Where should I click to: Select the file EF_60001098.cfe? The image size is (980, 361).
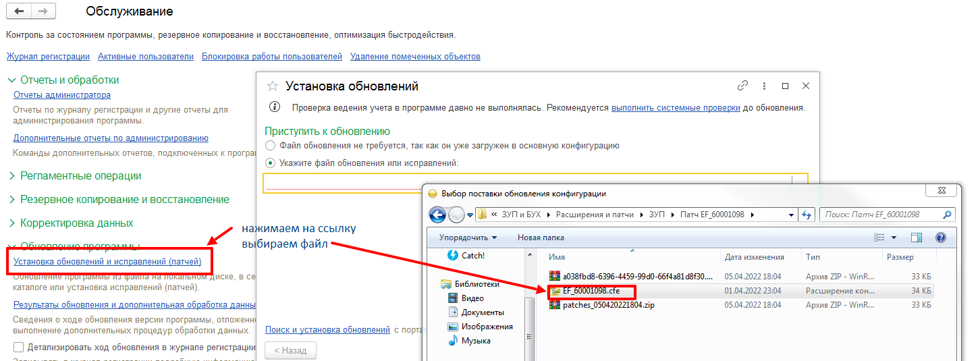click(x=591, y=291)
